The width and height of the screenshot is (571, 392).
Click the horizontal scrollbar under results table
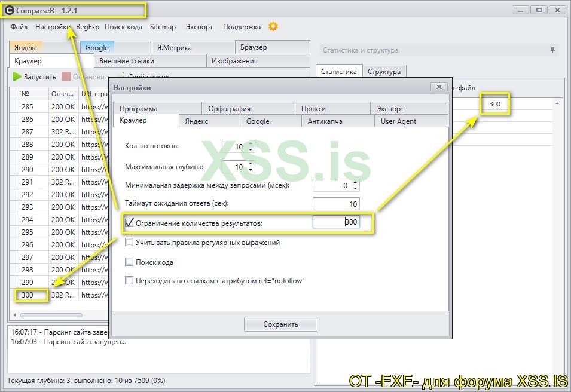click(51, 315)
